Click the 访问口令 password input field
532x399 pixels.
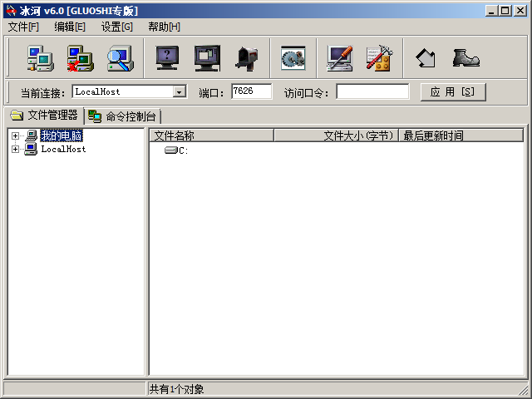372,91
